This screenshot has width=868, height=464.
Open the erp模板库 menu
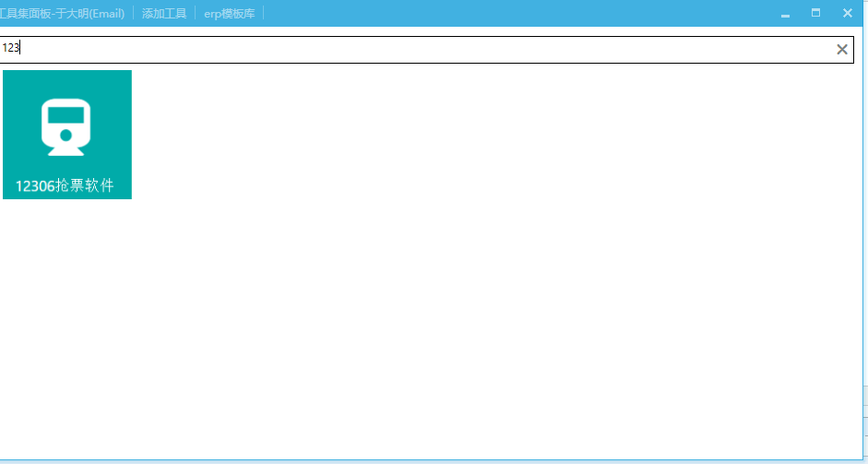pyautogui.click(x=229, y=13)
